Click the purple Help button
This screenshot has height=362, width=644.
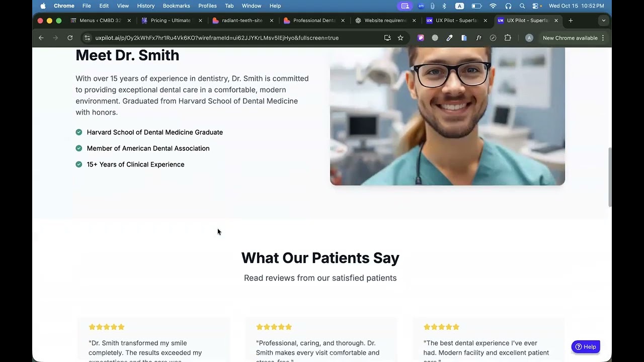click(x=586, y=347)
